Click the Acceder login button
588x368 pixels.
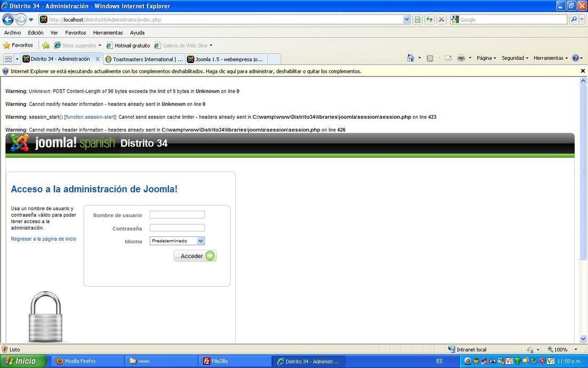(x=195, y=256)
